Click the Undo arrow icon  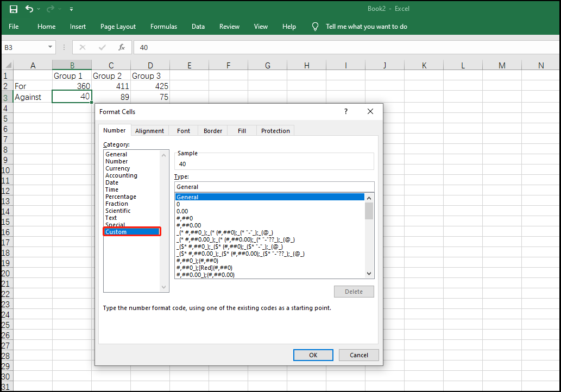(29, 9)
